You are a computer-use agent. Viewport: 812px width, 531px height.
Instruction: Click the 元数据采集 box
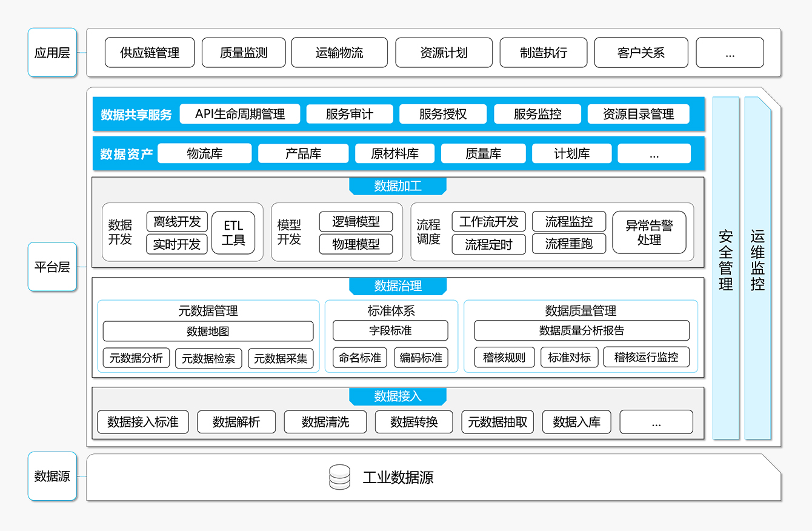[x=281, y=358]
